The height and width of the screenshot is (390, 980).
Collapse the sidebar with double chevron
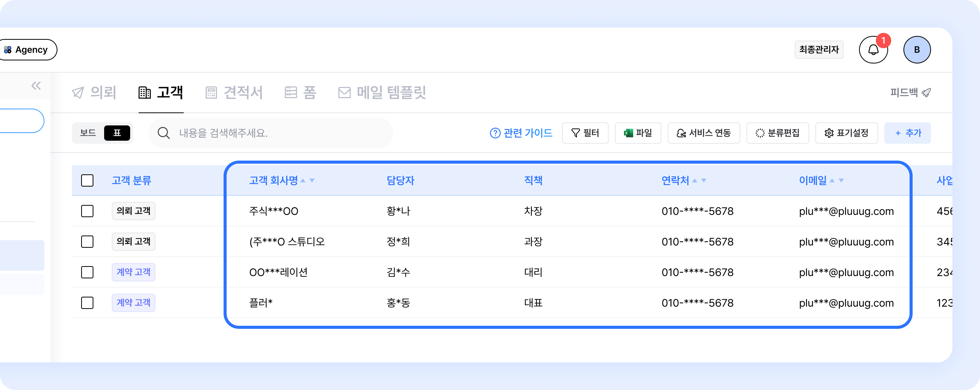(x=36, y=86)
